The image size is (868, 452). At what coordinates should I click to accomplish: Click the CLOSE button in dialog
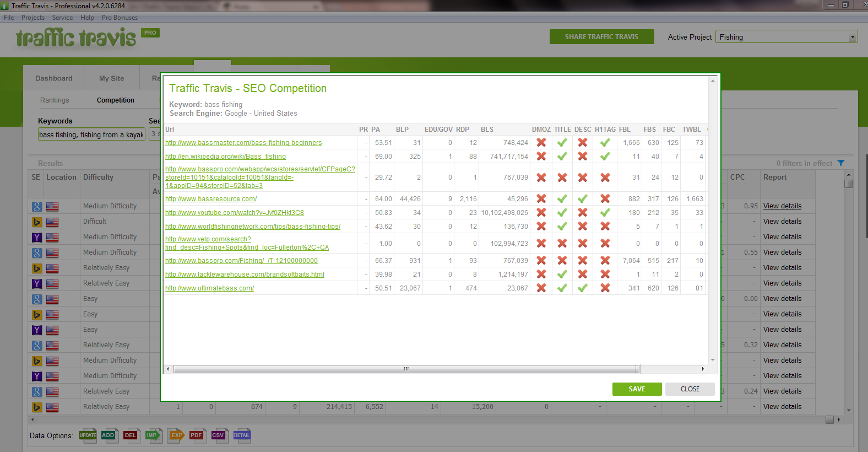click(x=690, y=389)
